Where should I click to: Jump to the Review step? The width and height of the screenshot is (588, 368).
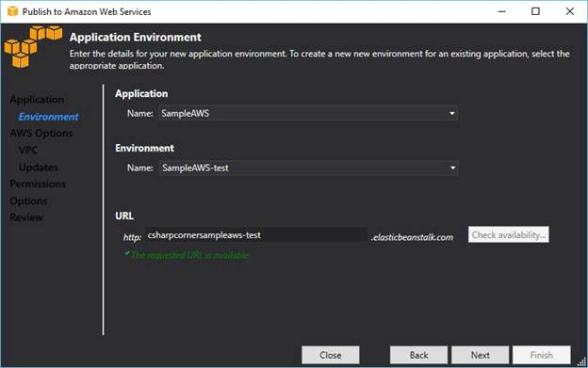tap(26, 217)
